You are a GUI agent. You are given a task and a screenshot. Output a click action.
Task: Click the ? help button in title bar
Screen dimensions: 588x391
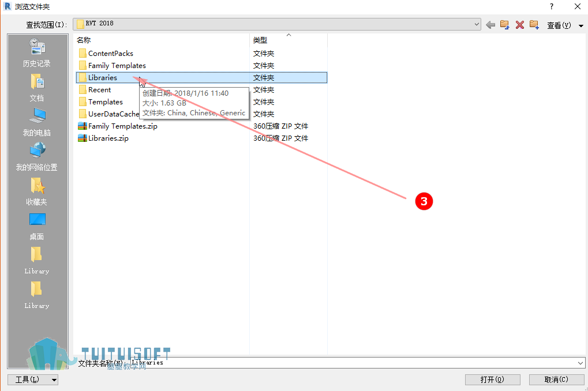pyautogui.click(x=552, y=6)
